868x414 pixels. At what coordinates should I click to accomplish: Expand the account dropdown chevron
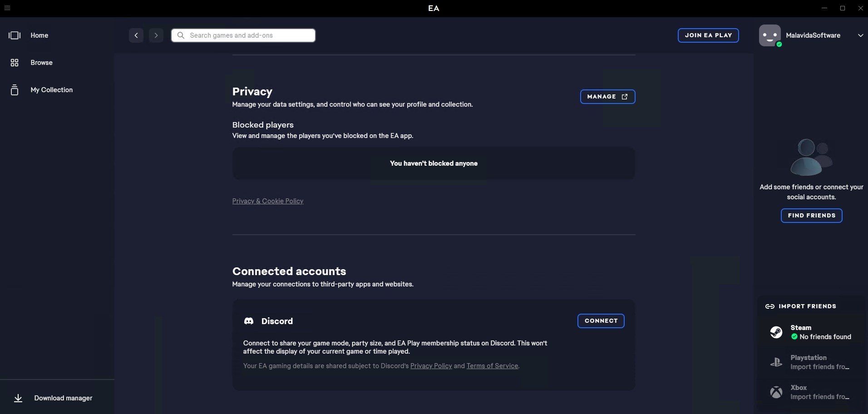(860, 35)
